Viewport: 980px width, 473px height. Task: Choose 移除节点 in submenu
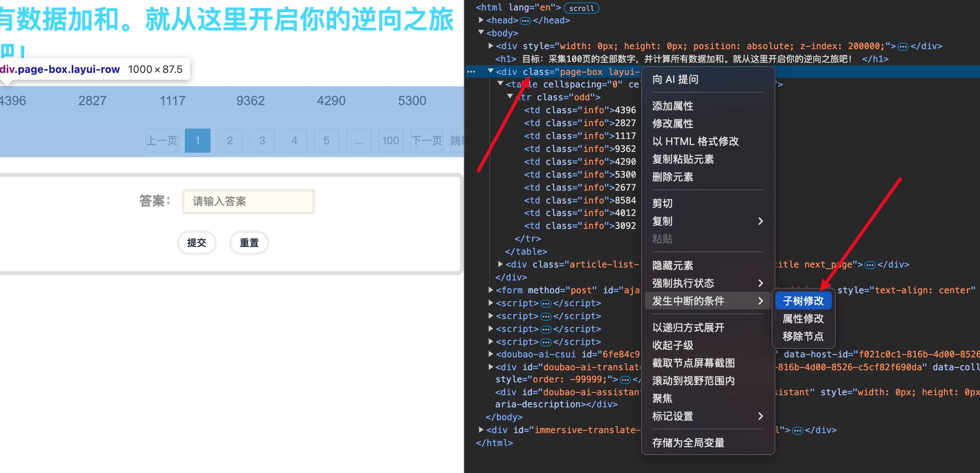click(x=803, y=336)
